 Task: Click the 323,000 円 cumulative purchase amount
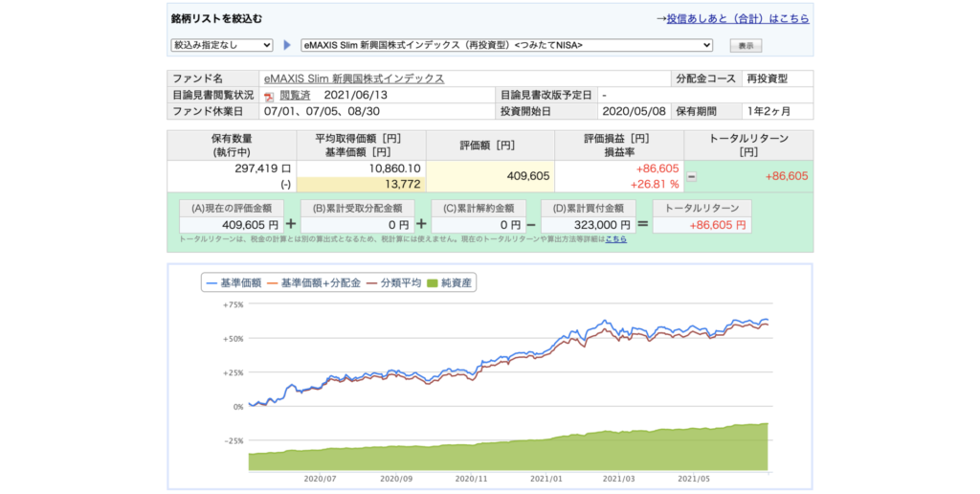(x=602, y=225)
